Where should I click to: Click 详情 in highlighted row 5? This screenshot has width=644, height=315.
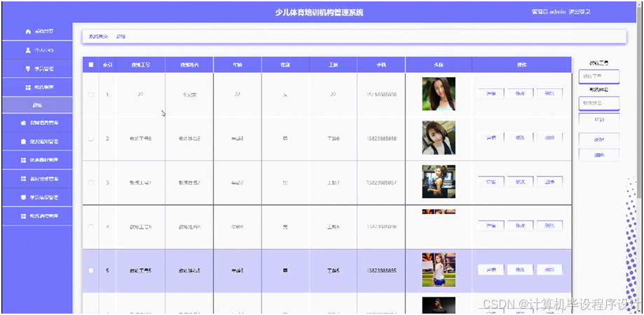491,270
